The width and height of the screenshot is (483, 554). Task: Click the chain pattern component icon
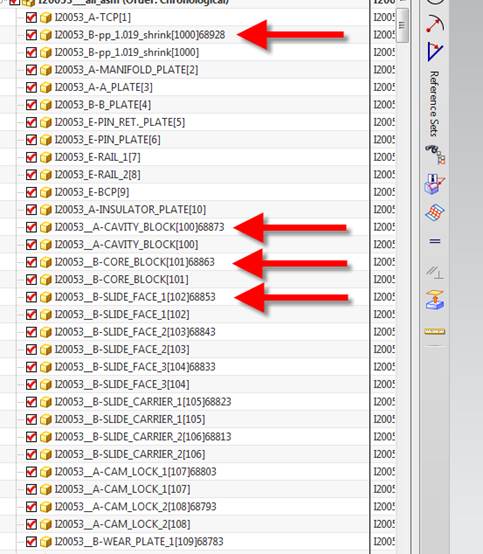435,154
